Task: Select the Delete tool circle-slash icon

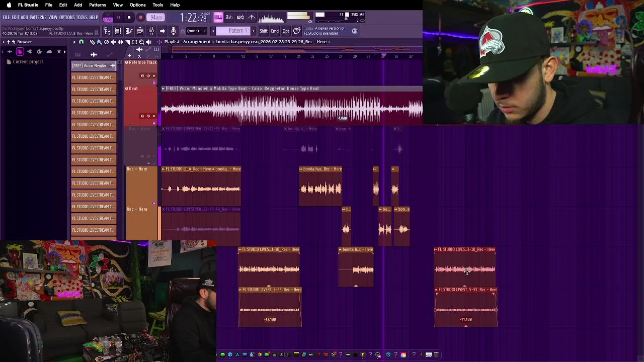Action: [x=106, y=42]
